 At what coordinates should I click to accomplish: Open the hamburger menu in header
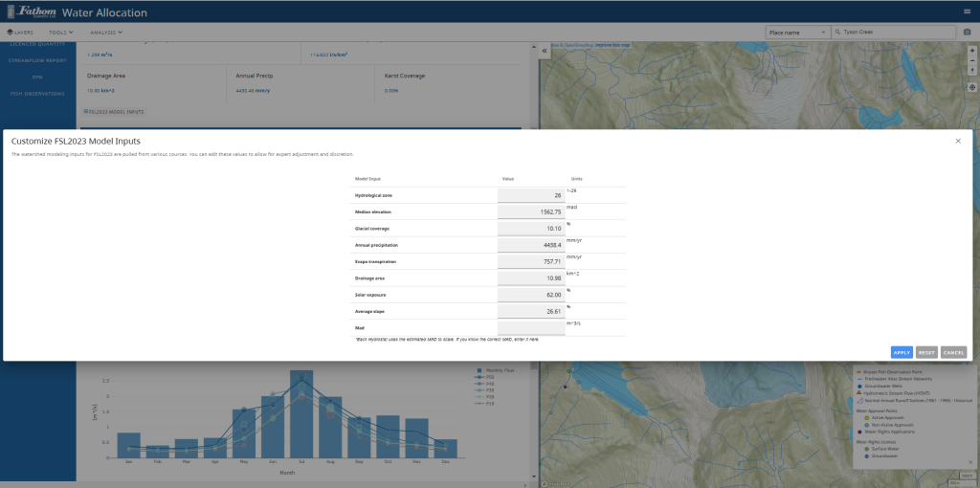(x=967, y=11)
